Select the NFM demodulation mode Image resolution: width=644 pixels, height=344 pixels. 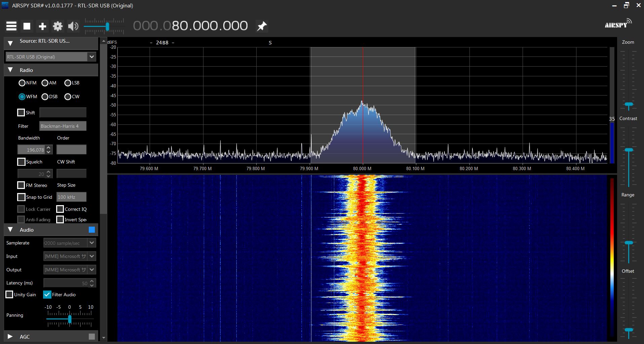pos(22,83)
